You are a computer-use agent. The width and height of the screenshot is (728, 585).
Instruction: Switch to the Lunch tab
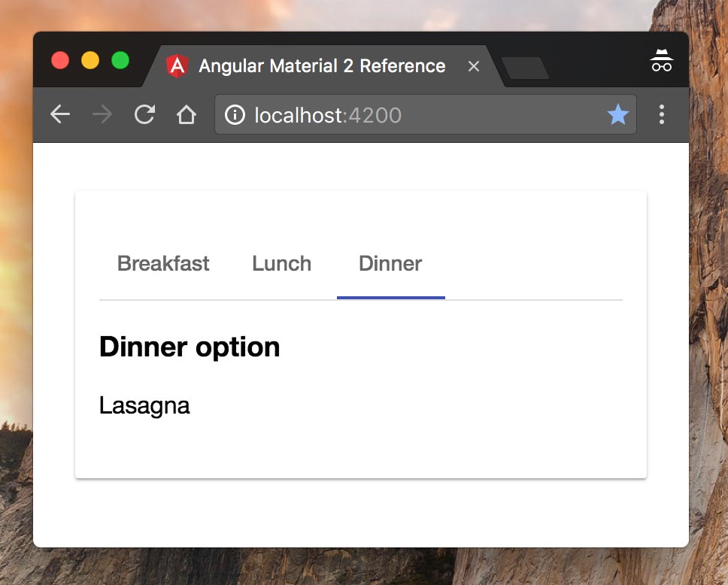pos(282,264)
